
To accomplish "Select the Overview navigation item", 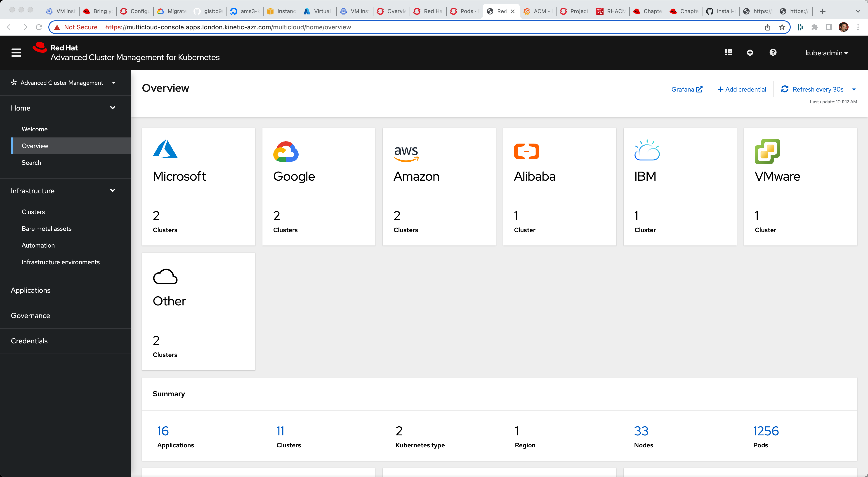I will click(34, 146).
